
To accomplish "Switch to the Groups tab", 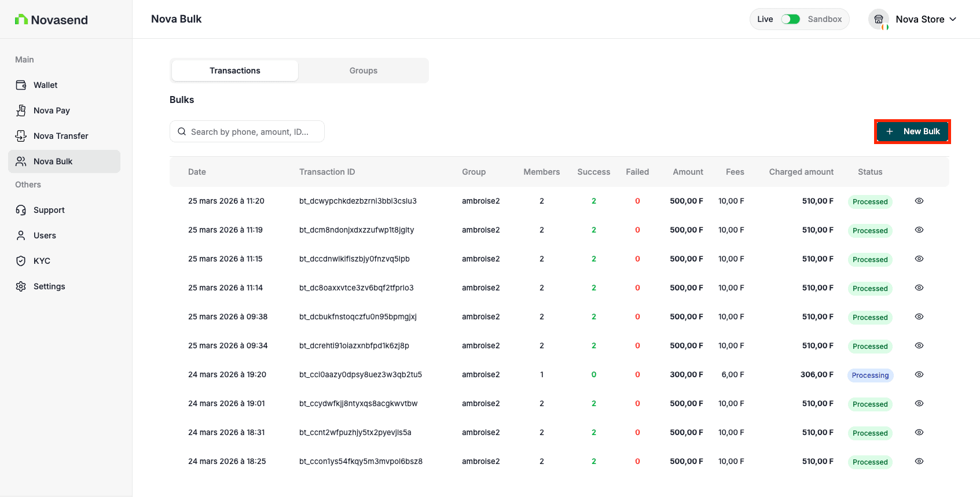I will [x=364, y=71].
